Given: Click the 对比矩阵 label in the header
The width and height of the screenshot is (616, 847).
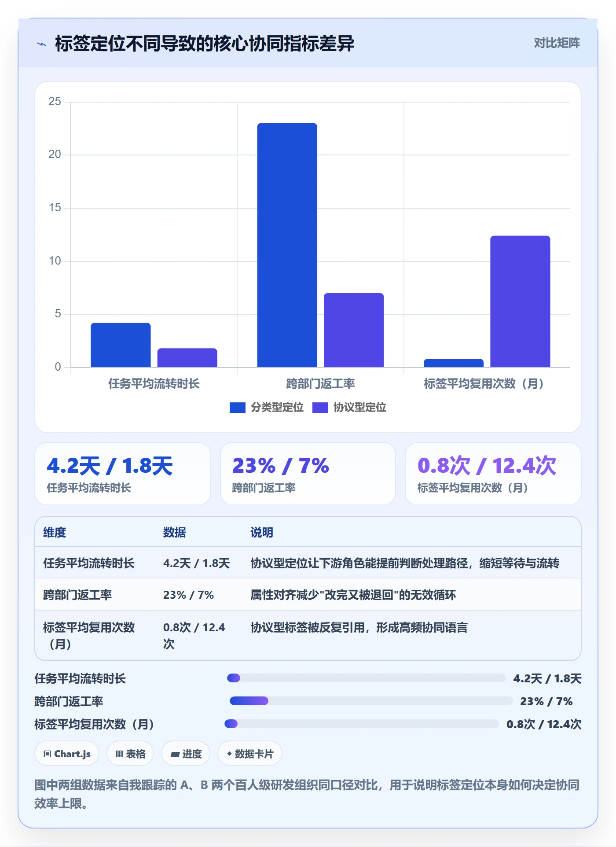Looking at the screenshot, I should 557,43.
